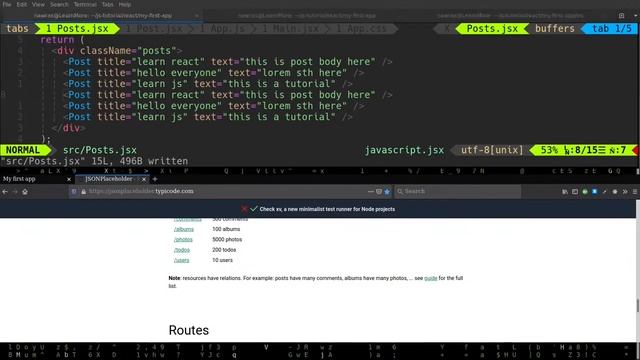Viewport: 640px width, 360px height.
Task: Click the browser back arrow
Action: click(x=5, y=191)
